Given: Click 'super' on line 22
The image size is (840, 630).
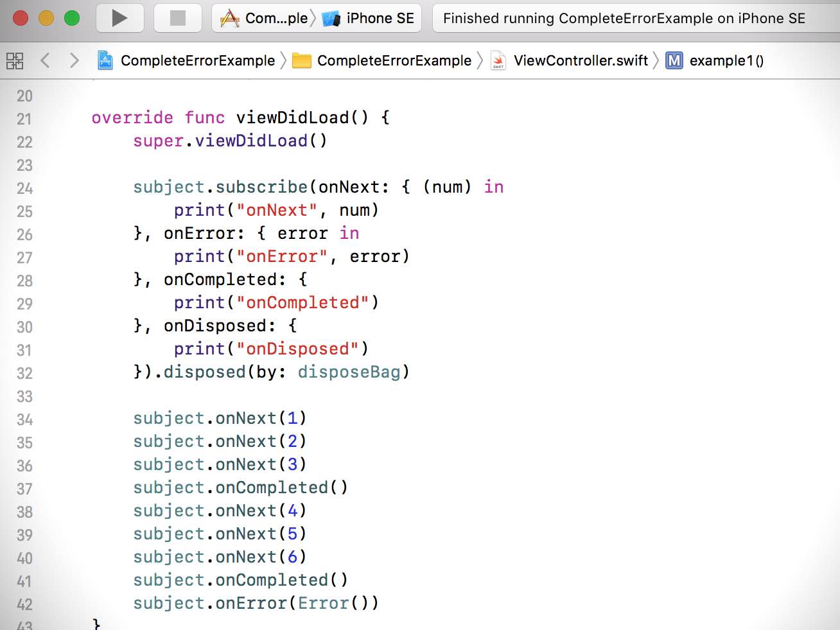Looking at the screenshot, I should pos(159,141).
